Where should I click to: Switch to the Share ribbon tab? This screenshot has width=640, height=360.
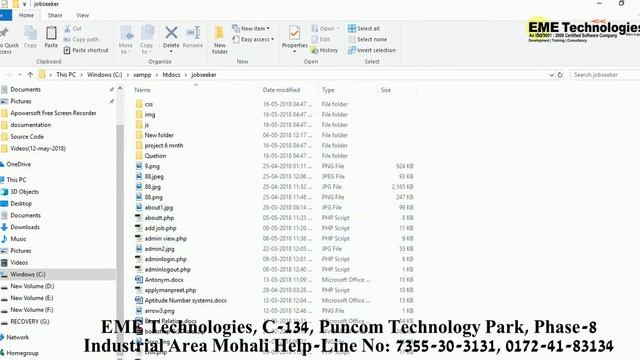[55, 15]
